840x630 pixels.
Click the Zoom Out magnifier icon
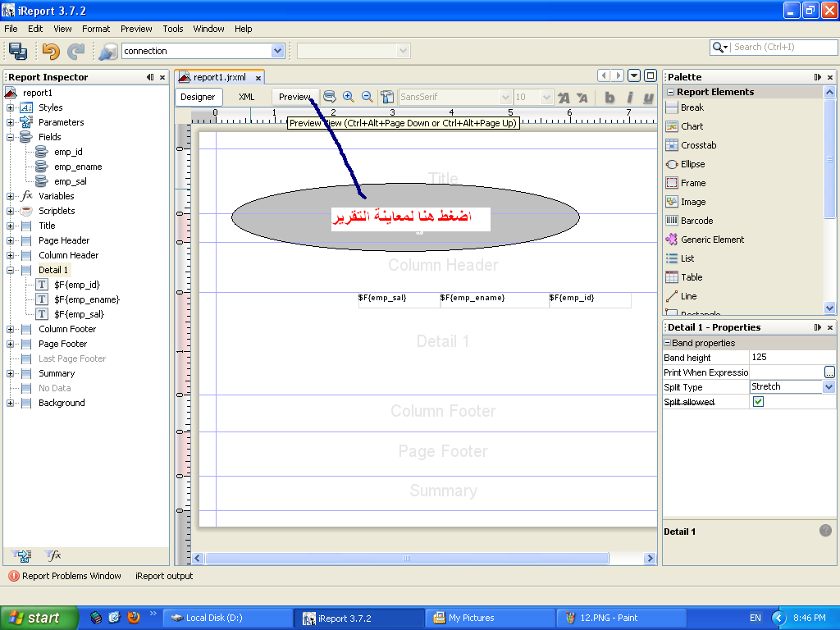[x=367, y=97]
